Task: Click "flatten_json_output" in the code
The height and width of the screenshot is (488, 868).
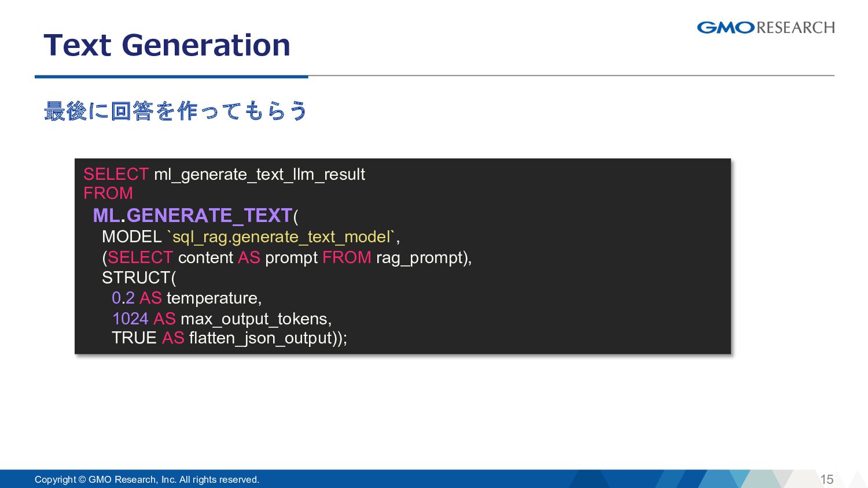Action: [261, 338]
